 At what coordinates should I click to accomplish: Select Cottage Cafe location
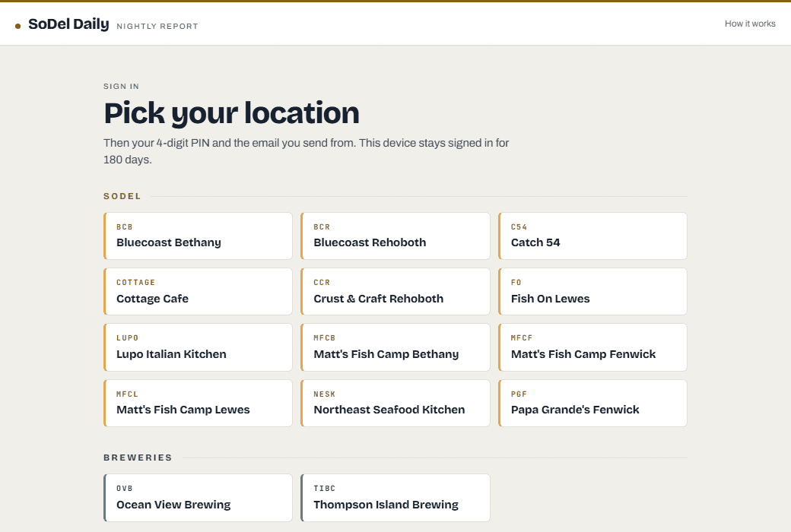coord(198,292)
